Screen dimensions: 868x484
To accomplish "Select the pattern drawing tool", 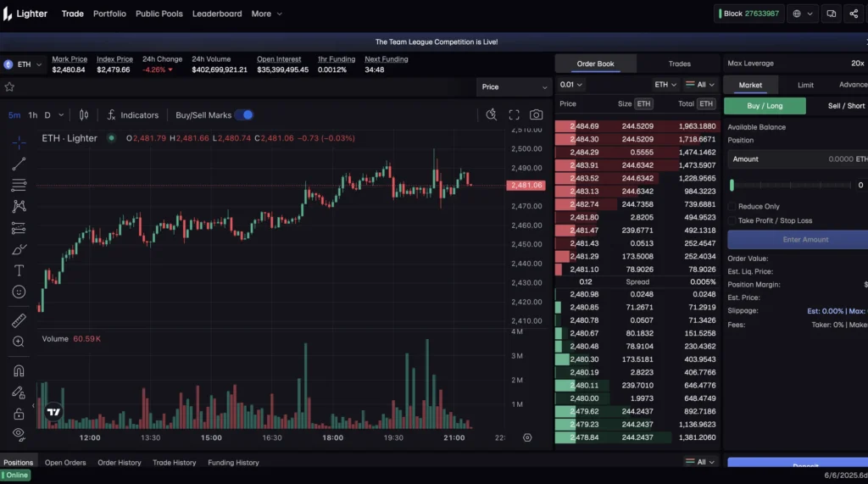I will 19,207.
